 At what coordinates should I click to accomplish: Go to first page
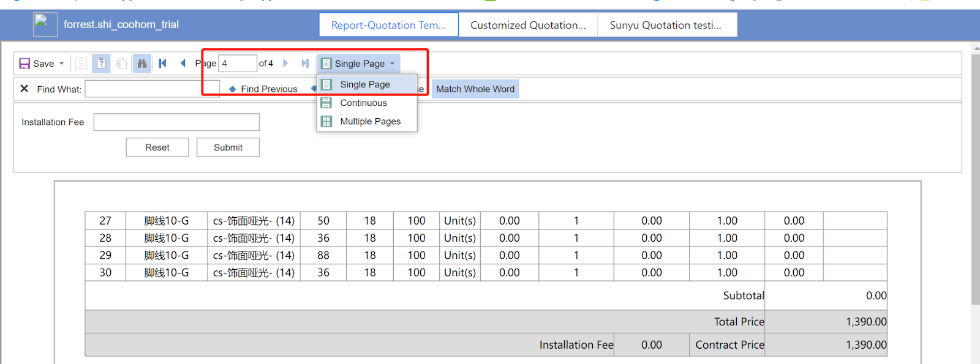pyautogui.click(x=162, y=64)
